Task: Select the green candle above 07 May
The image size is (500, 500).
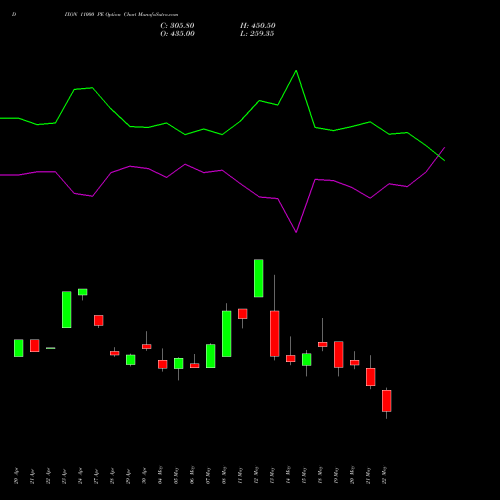Action: (x=210, y=356)
